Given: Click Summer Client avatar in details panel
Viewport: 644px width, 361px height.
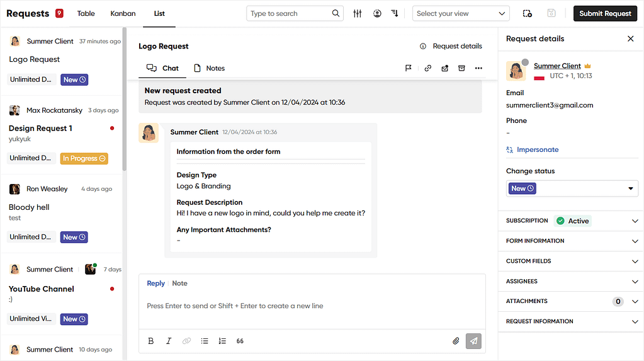Looking at the screenshot, I should tap(516, 71).
